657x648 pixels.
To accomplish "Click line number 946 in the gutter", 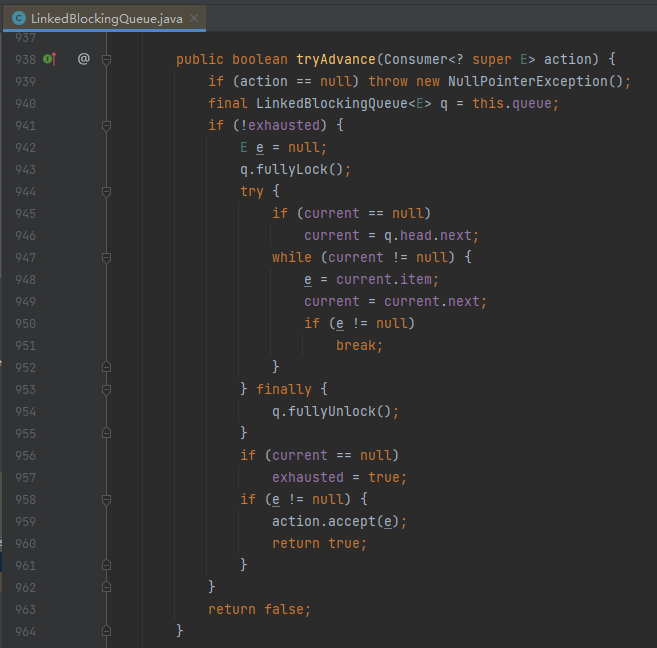I will coord(26,235).
